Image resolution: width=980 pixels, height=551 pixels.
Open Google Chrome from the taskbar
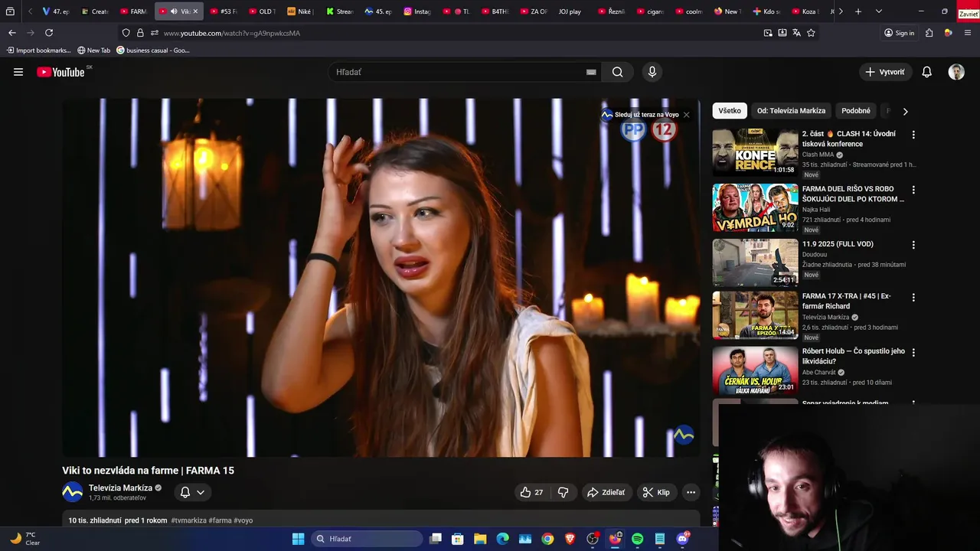[547, 539]
